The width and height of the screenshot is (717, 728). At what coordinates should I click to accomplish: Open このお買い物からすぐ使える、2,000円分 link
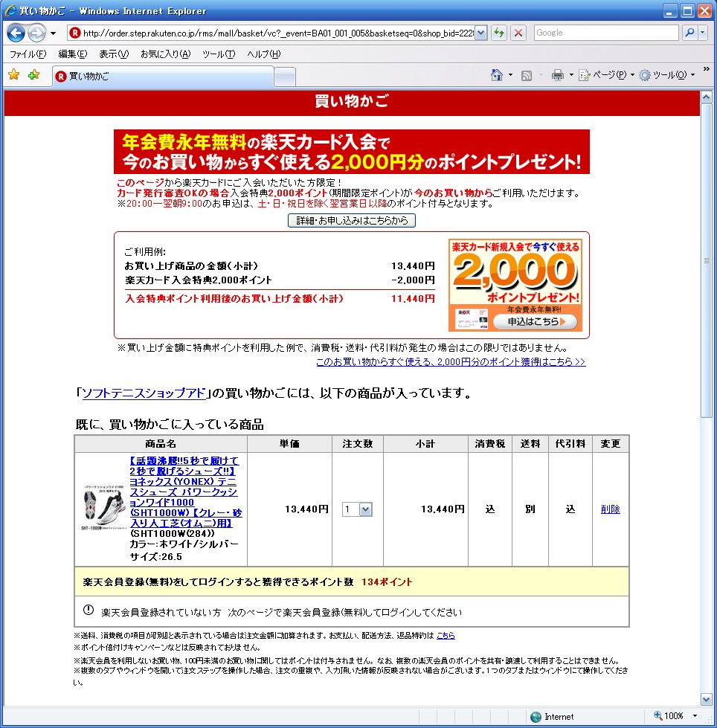tap(451, 361)
